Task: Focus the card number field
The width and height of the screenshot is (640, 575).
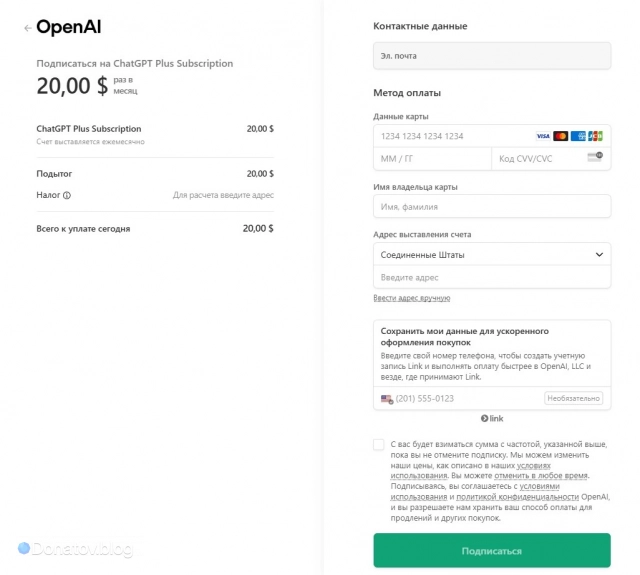Action: (453, 136)
